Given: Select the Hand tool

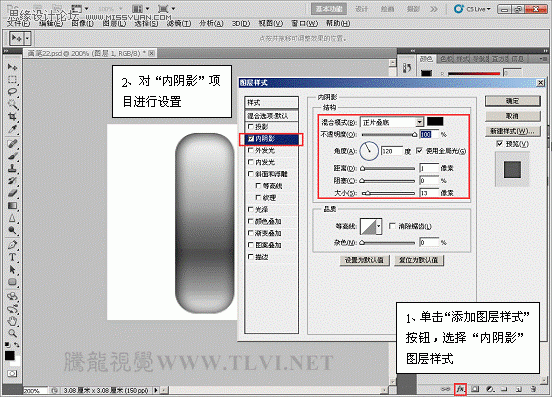Looking at the screenshot, I should (12, 321).
